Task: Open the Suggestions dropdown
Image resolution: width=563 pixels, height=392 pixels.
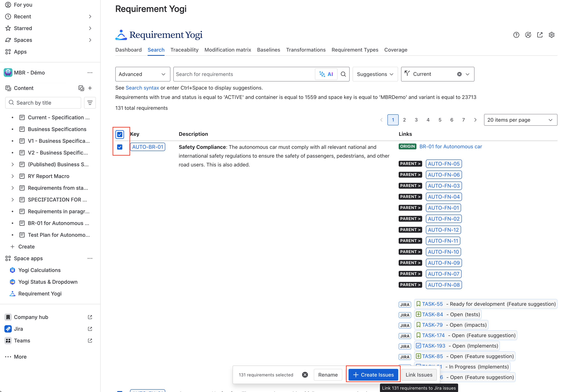Action: click(x=375, y=74)
